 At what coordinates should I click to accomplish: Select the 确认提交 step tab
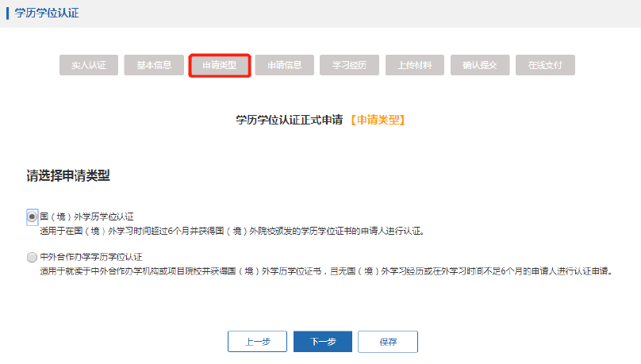point(480,65)
